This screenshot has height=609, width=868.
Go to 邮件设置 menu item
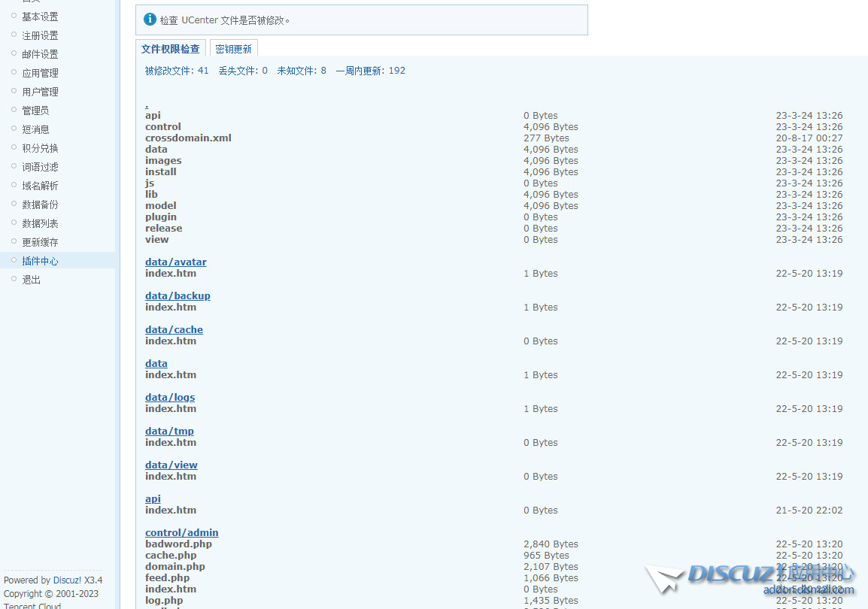pyautogui.click(x=40, y=54)
